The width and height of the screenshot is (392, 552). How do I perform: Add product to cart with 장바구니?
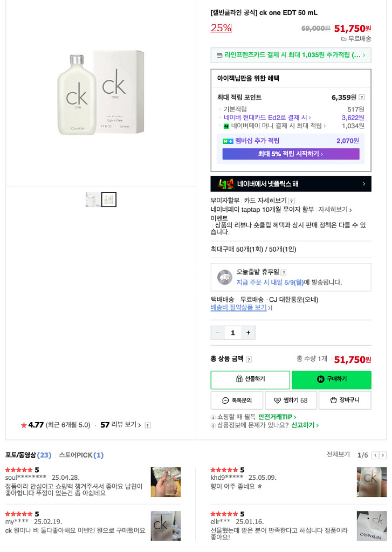click(345, 400)
